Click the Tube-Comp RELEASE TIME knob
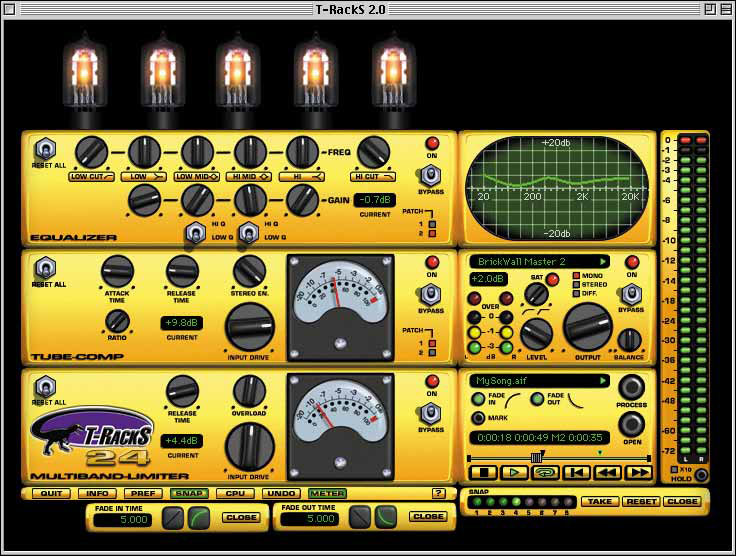736x556 pixels. (x=182, y=272)
